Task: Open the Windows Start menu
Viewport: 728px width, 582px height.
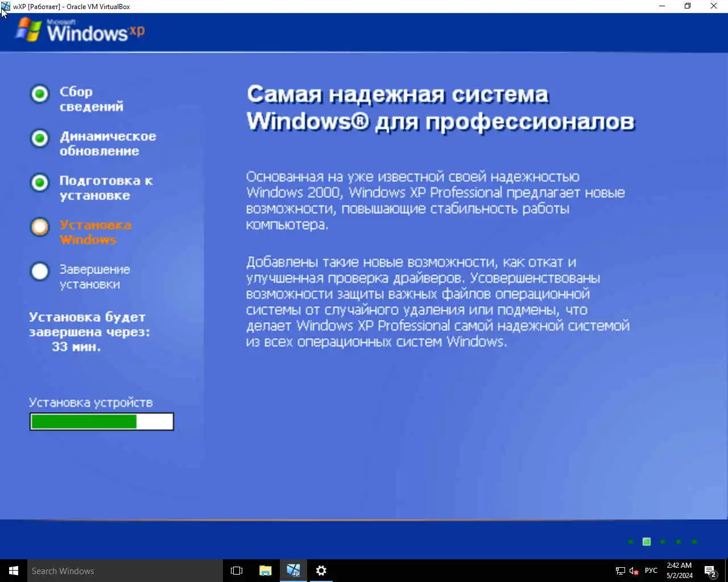Action: tap(14, 571)
